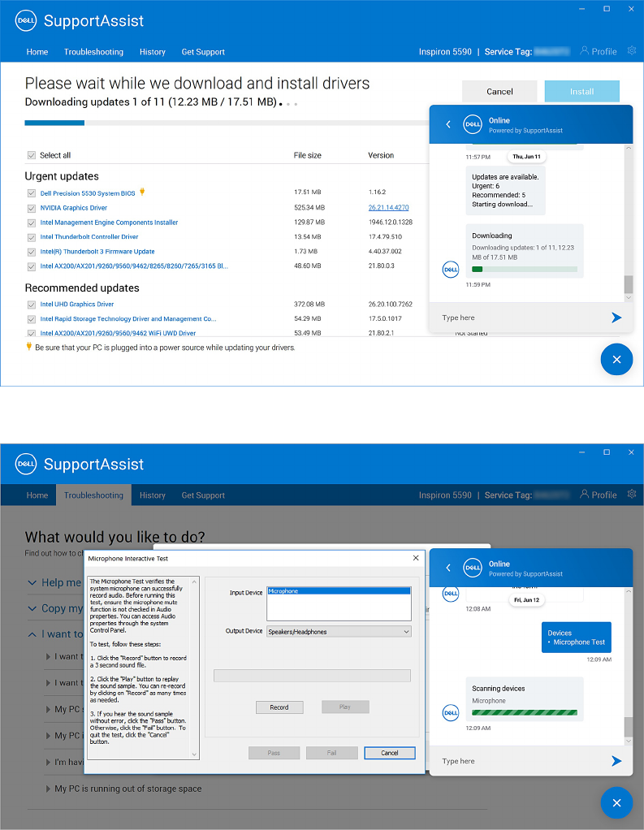
Task: Open Troubleshooting tab in the top window
Action: 93,52
